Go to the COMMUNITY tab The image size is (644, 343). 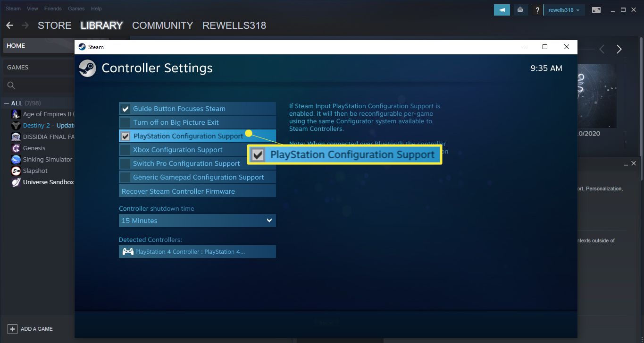[163, 26]
